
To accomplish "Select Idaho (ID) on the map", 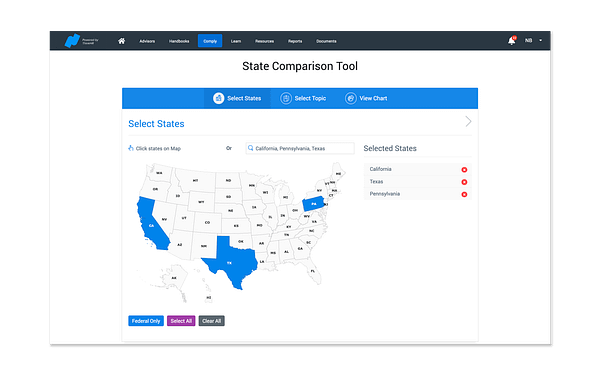I will coord(178,196).
